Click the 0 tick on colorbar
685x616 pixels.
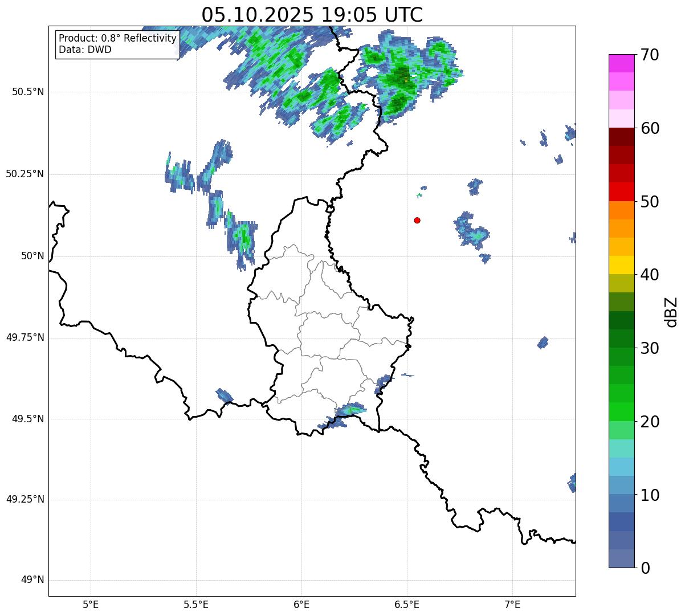(x=645, y=568)
